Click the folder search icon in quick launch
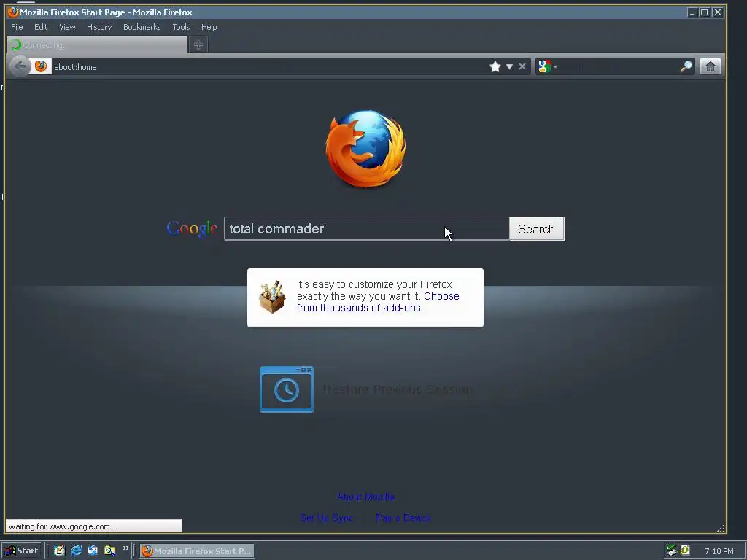The width and height of the screenshot is (747, 560). 109,551
